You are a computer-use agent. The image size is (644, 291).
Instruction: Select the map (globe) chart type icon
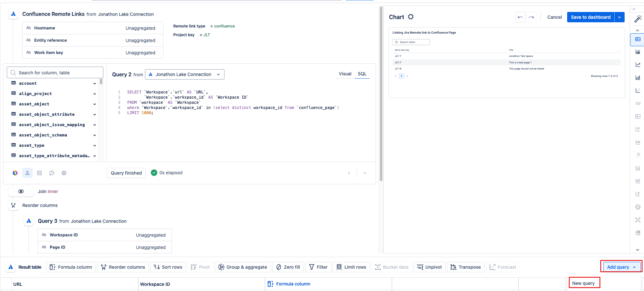pos(638,207)
